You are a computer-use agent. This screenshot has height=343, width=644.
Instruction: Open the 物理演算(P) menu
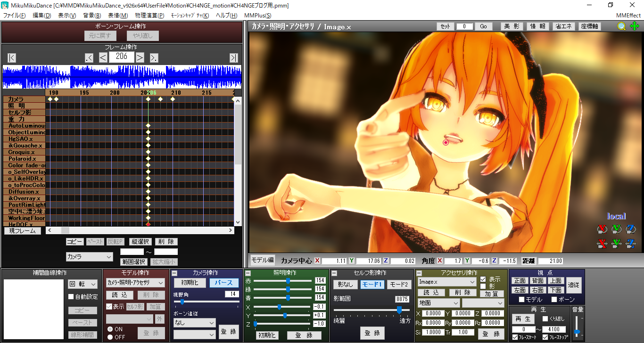[149, 16]
